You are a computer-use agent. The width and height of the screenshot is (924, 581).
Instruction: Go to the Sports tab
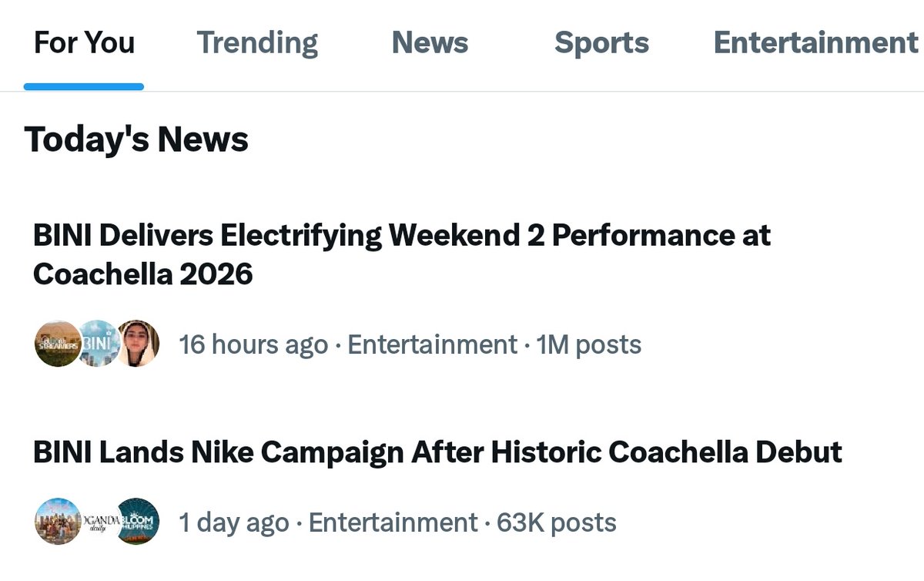click(x=601, y=43)
